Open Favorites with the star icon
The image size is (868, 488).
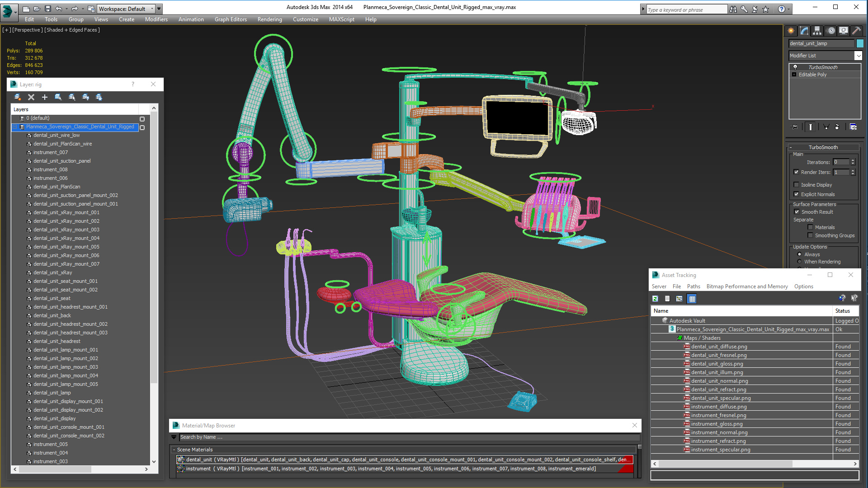765,9
